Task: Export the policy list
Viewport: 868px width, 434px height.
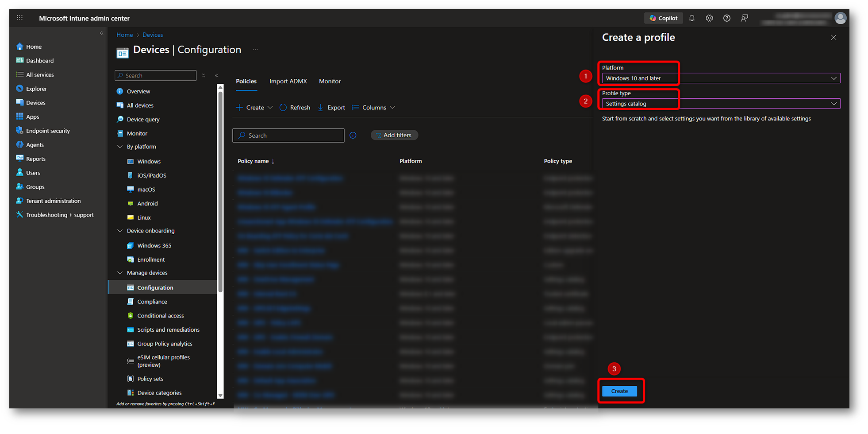Action: 331,108
